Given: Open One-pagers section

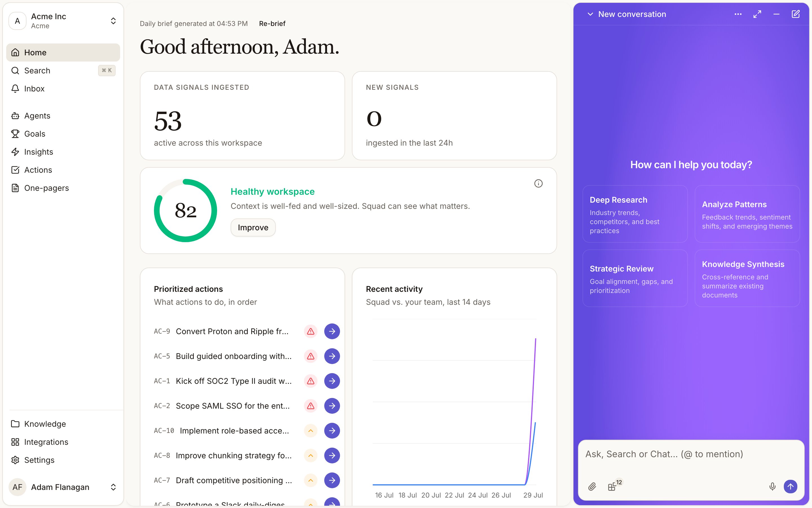Looking at the screenshot, I should click(x=63, y=188).
